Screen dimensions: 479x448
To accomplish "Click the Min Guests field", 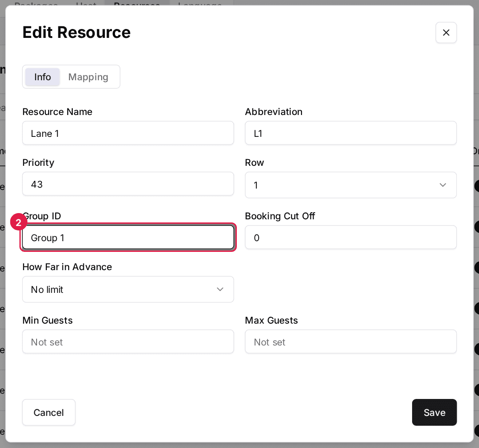I will point(128,342).
